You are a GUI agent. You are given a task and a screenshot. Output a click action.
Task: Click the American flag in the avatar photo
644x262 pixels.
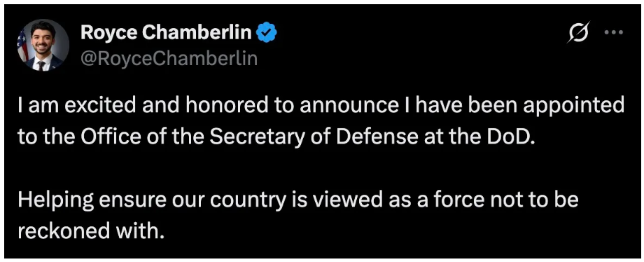pyautogui.click(x=23, y=45)
